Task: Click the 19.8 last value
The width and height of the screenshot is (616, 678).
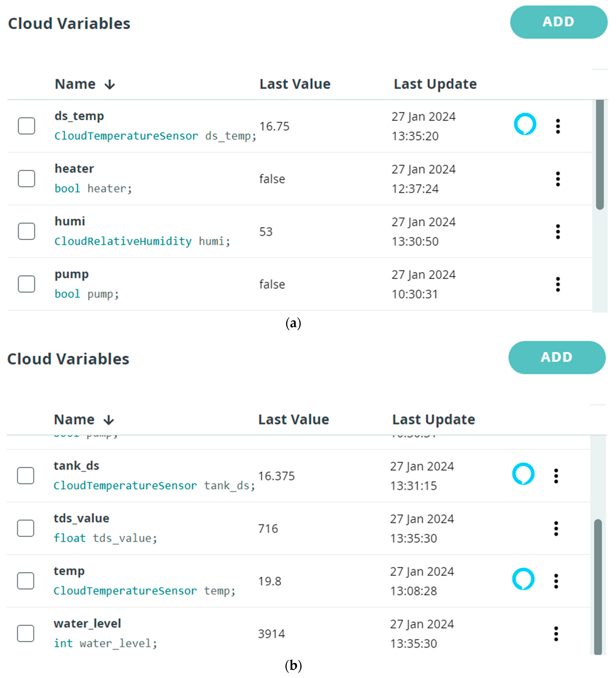Action: [x=270, y=581]
